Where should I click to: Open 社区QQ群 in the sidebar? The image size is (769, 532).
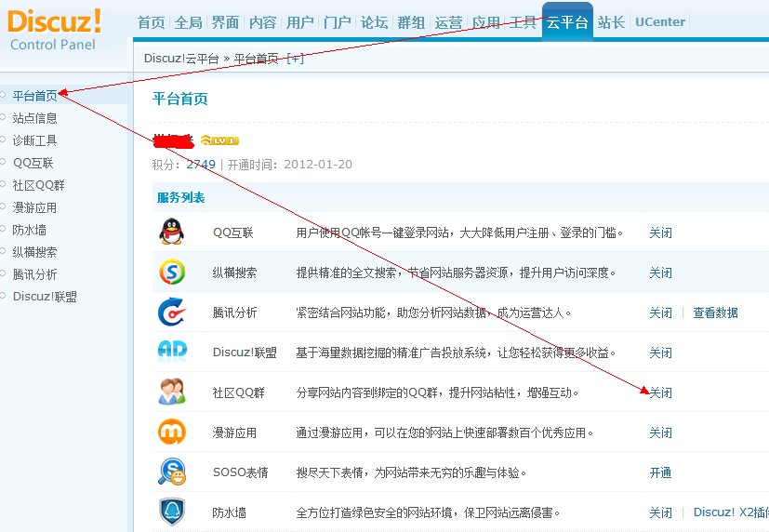pos(39,185)
